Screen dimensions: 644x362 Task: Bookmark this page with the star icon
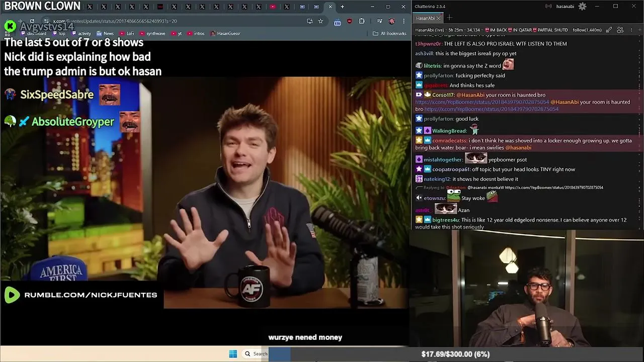tap(320, 21)
